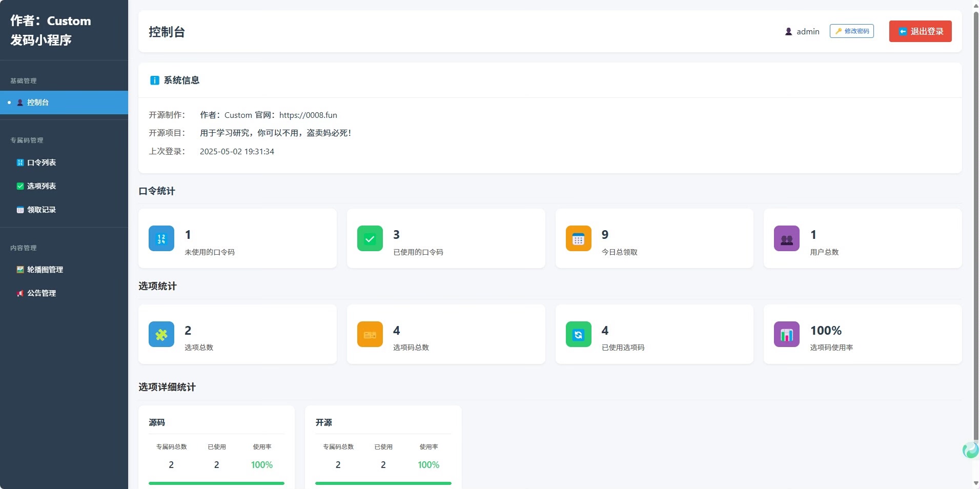
Task: Click the blue puzzle piece options icon
Action: pos(161,334)
